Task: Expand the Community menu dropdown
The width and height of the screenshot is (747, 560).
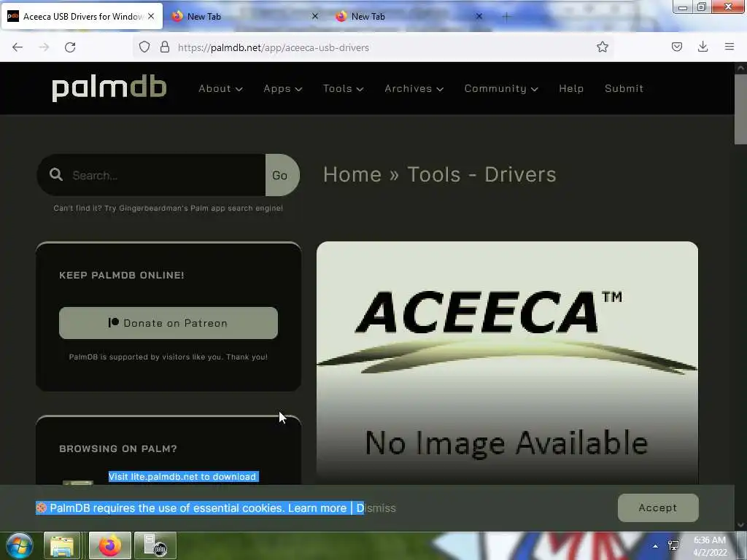Action: click(501, 88)
